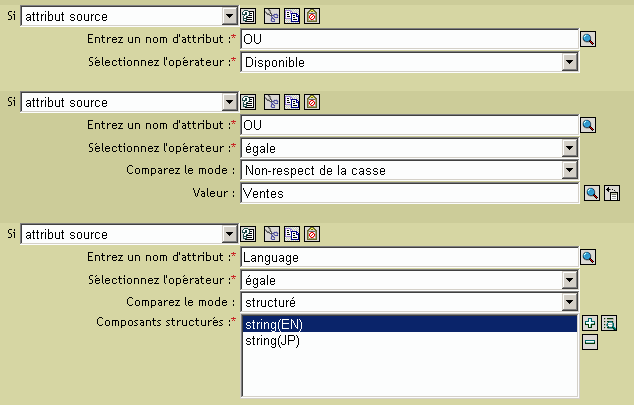Screen dimensions: 634x405
Task: Click the edit component icon beside the plus button
Action: (609, 323)
